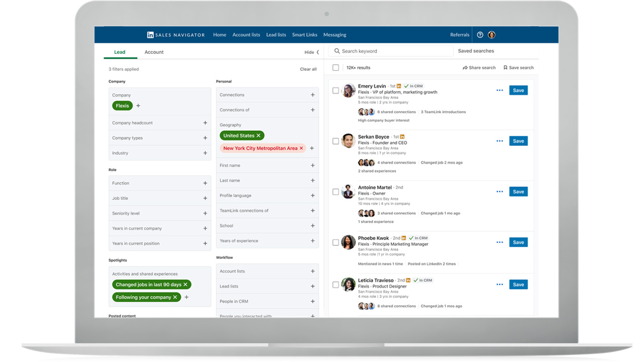
Task: Open more options for Emery Levin
Action: click(500, 90)
